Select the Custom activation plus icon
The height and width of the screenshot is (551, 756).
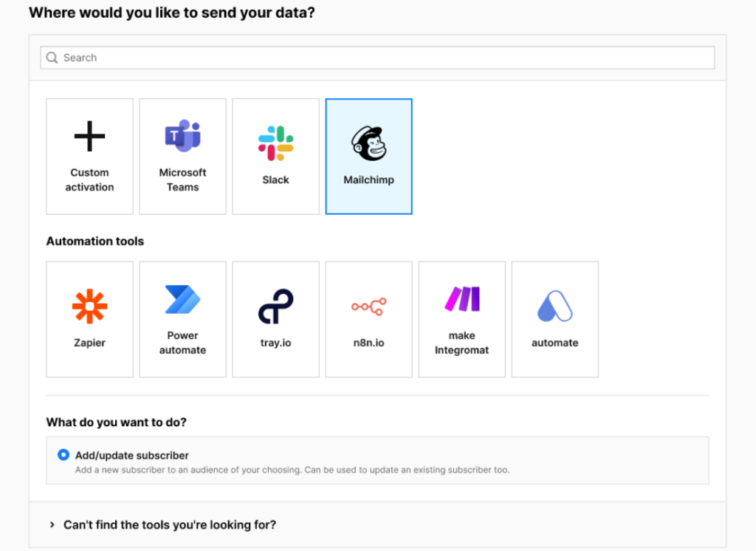tap(89, 135)
